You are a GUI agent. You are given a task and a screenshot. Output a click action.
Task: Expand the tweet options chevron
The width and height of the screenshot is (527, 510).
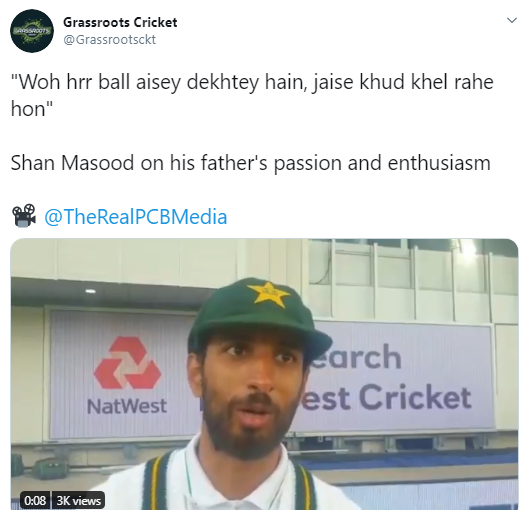pos(512,21)
